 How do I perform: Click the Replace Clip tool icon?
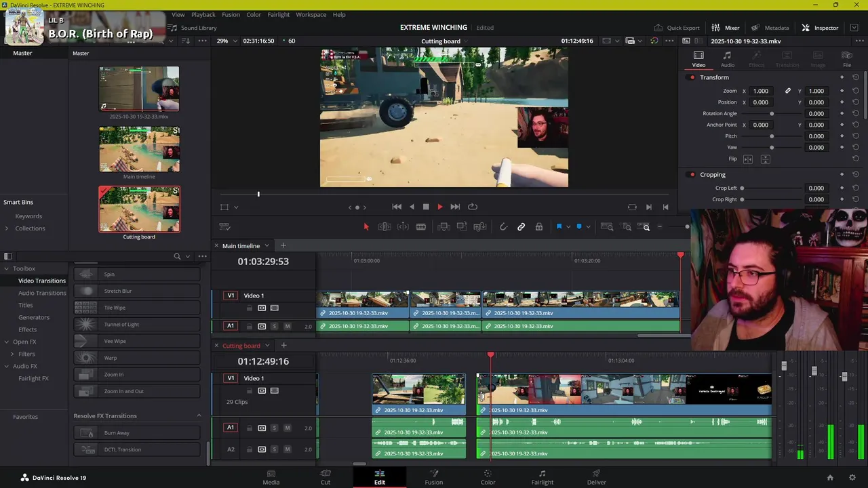pyautogui.click(x=479, y=227)
